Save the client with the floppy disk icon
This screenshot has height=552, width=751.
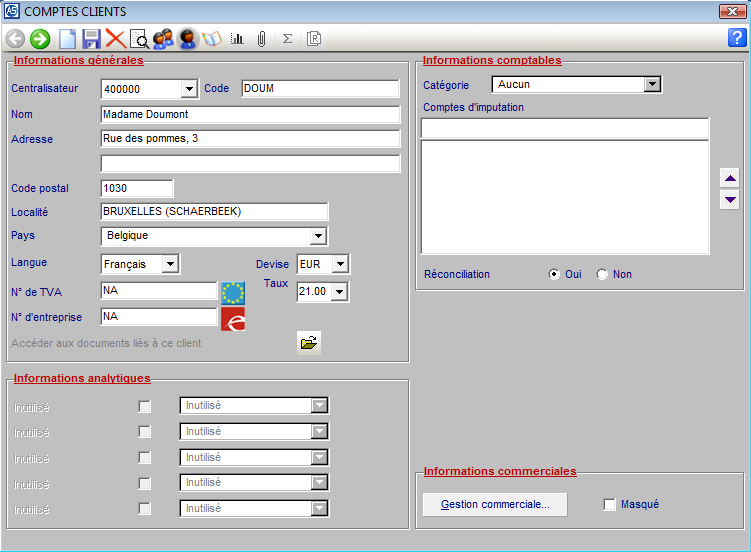pyautogui.click(x=91, y=39)
